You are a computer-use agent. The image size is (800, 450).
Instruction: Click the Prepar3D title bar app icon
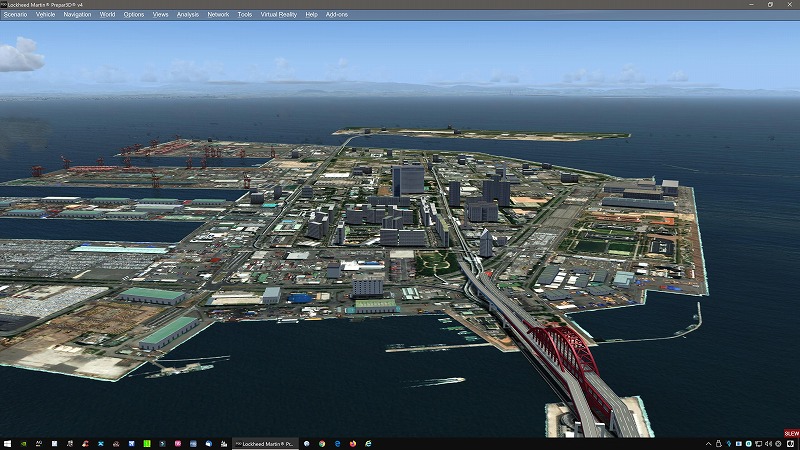pos(4,4)
